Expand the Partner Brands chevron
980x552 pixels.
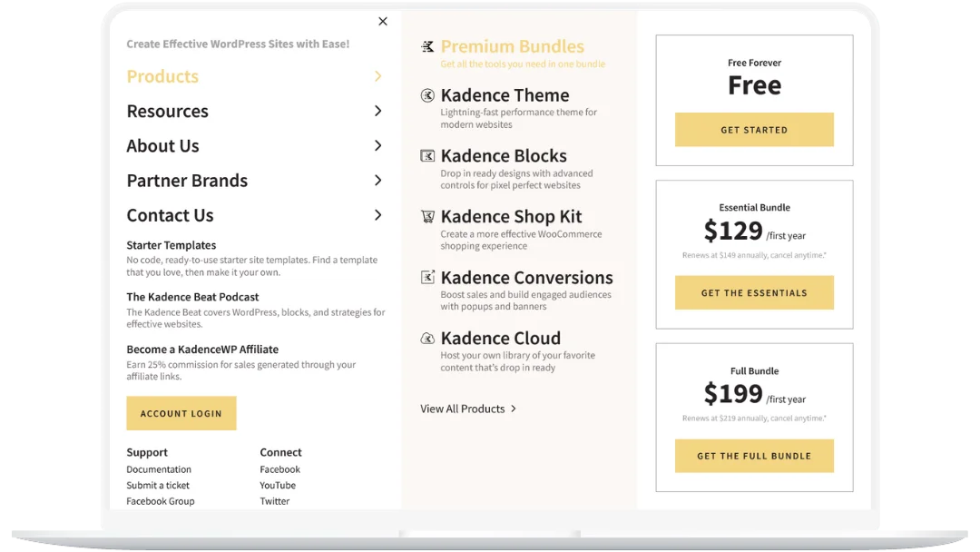pyautogui.click(x=378, y=180)
